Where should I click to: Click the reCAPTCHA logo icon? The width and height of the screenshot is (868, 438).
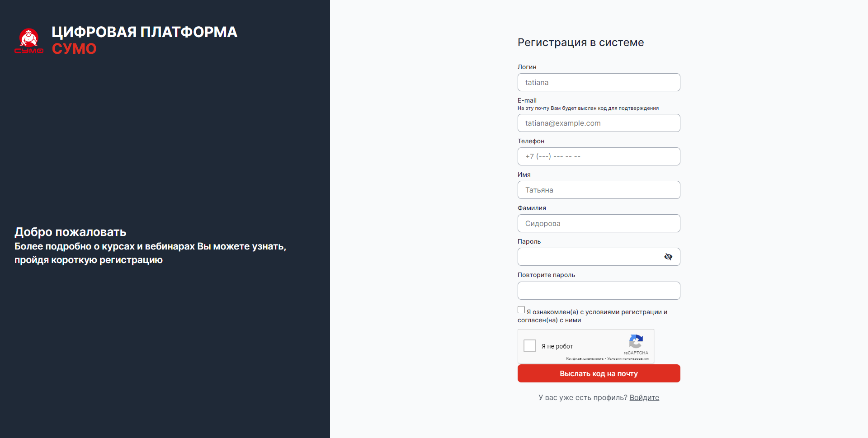(636, 341)
